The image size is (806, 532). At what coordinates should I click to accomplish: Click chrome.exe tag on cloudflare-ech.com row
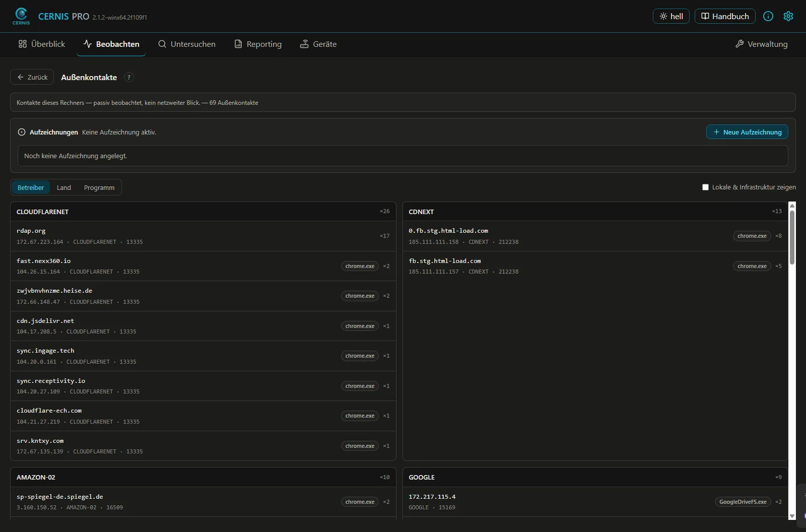tap(360, 416)
